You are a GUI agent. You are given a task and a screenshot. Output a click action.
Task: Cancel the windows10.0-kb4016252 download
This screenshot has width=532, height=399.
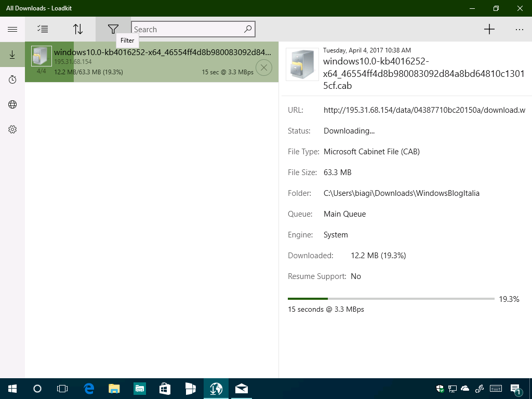tap(263, 67)
